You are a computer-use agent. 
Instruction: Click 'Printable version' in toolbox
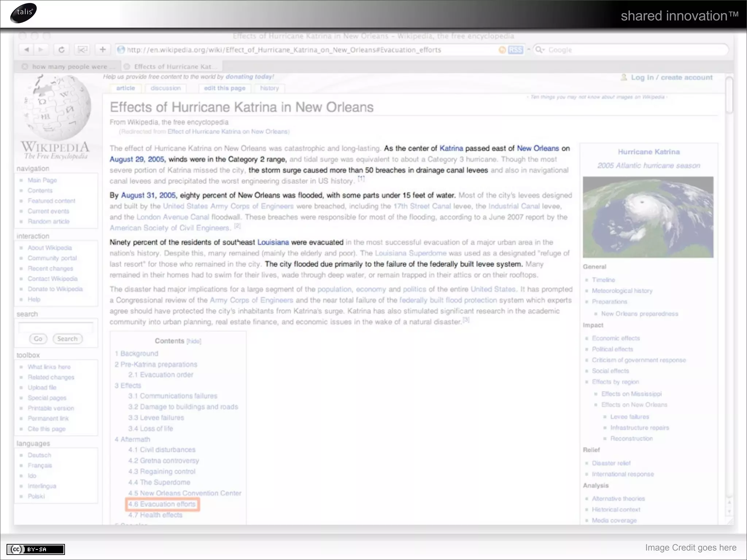pyautogui.click(x=51, y=408)
